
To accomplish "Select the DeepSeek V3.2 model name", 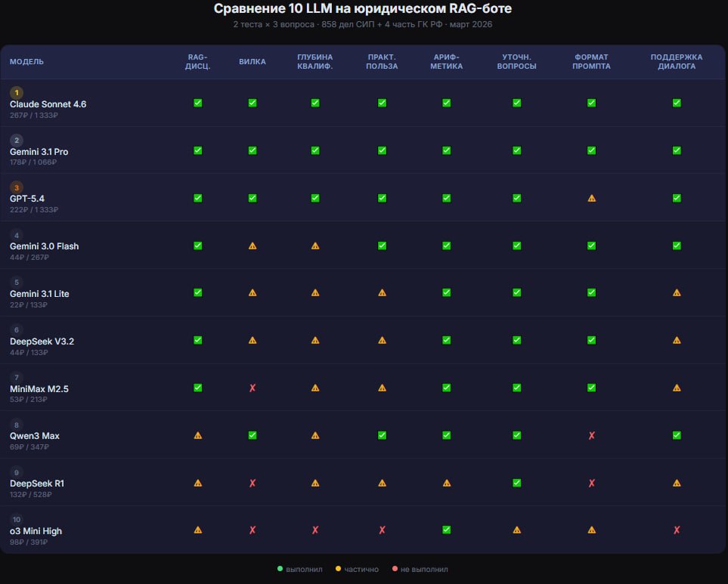I will click(42, 341).
